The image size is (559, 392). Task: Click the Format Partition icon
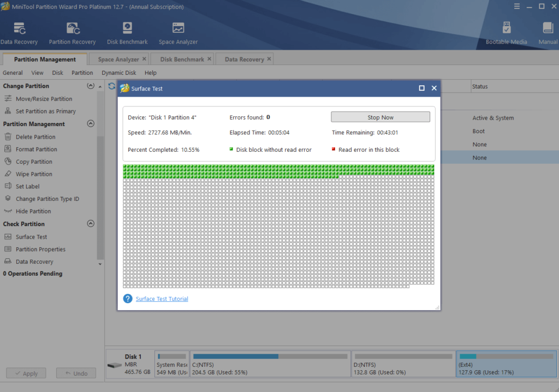point(8,149)
